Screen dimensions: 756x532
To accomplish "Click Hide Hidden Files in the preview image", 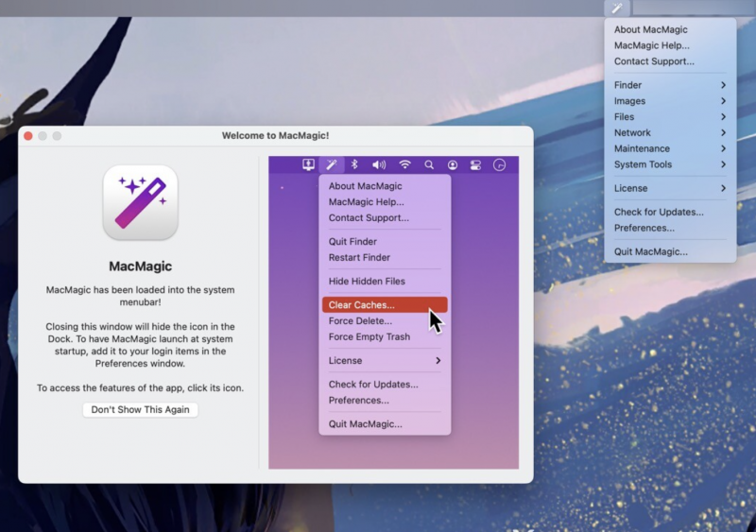I will 385,281.
